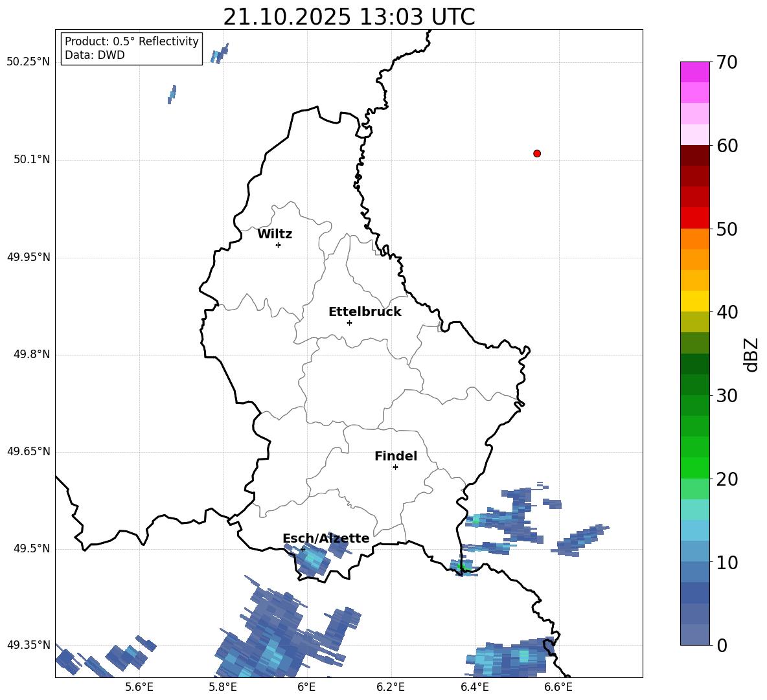Click the Findel city label
Image resolution: width=767 pixels, height=700 pixels.
(x=396, y=456)
